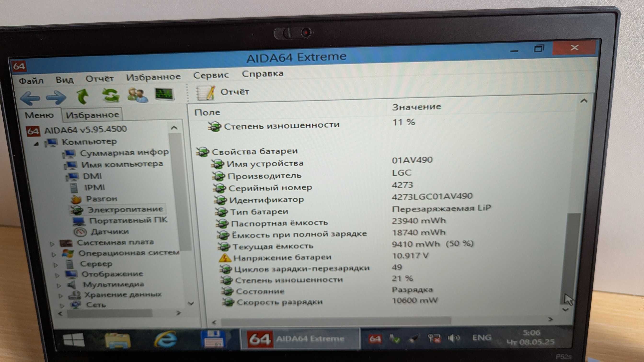Switch to the Избранное tab in sidebar
The image size is (644, 362).
tap(92, 115)
